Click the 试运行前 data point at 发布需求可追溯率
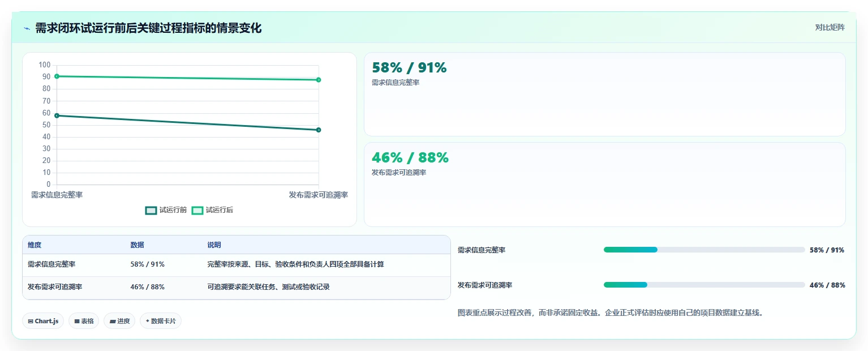This screenshot has width=868, height=351. [319, 130]
